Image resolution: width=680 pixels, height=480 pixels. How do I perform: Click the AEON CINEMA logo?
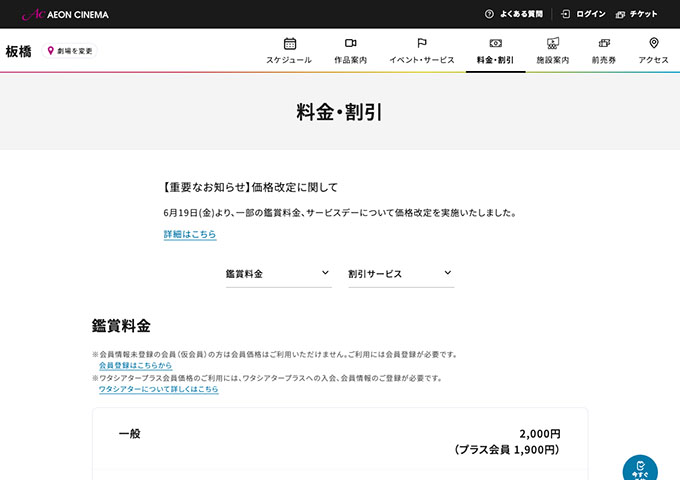[x=65, y=14]
